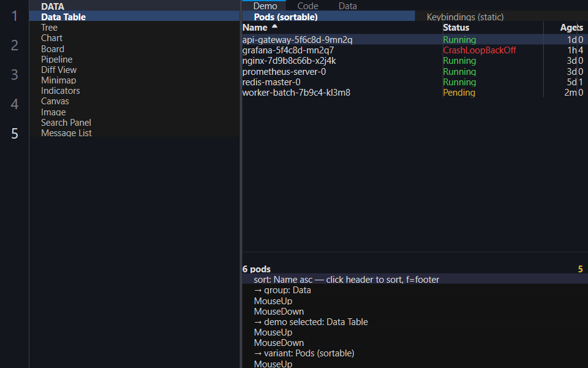Click the 2m age cell of worker-batch
The image size is (588, 368).
tap(570, 93)
